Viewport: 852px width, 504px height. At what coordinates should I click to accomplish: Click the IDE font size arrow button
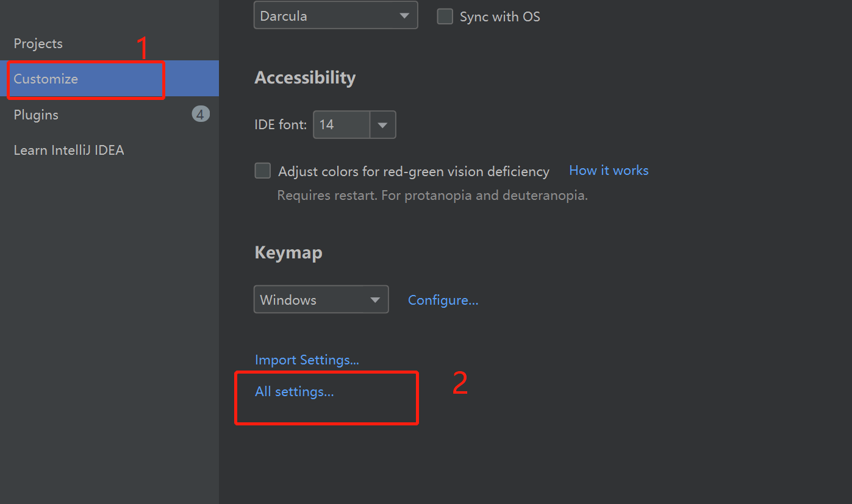point(382,125)
